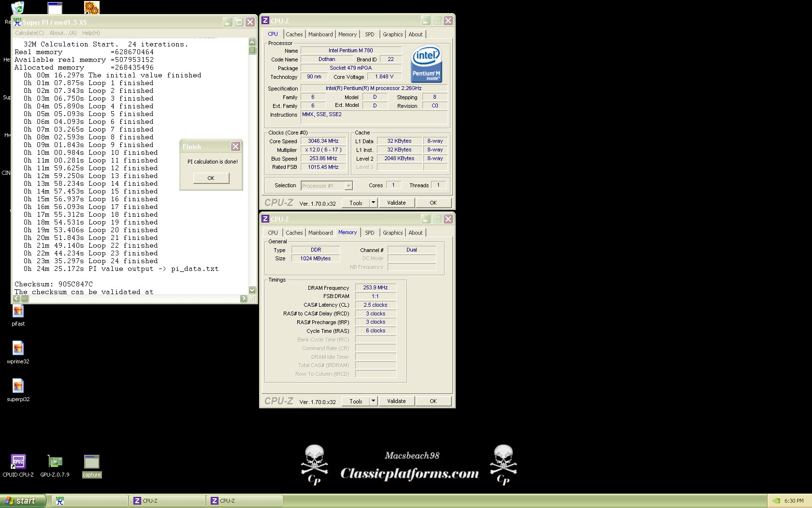The width and height of the screenshot is (812, 508).
Task: Select Mainboard tab in upper CPU-Z window
Action: 320,34
